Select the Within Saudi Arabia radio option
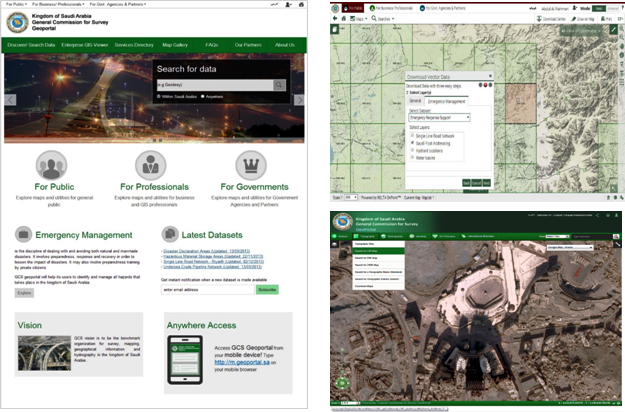The image size is (625, 412). pos(159,96)
